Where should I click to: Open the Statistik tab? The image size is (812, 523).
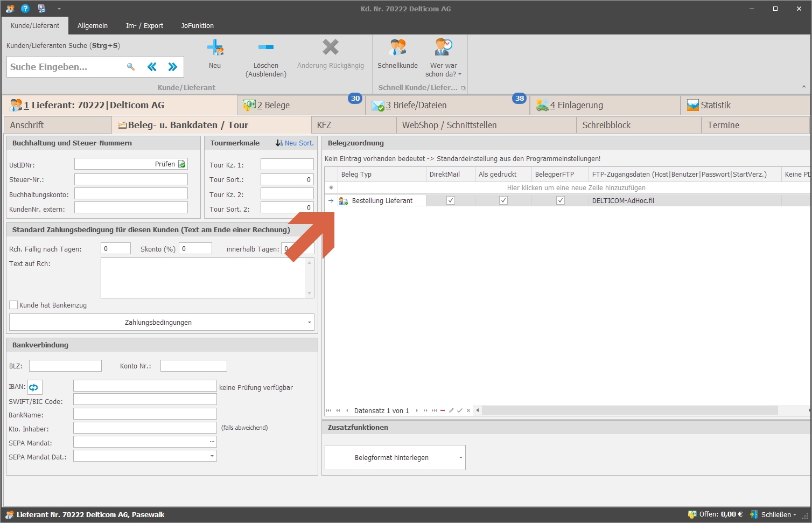pyautogui.click(x=745, y=105)
